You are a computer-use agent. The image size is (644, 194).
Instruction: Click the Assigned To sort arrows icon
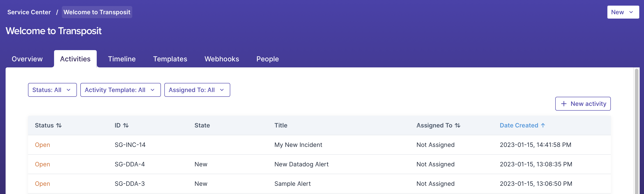(x=457, y=125)
